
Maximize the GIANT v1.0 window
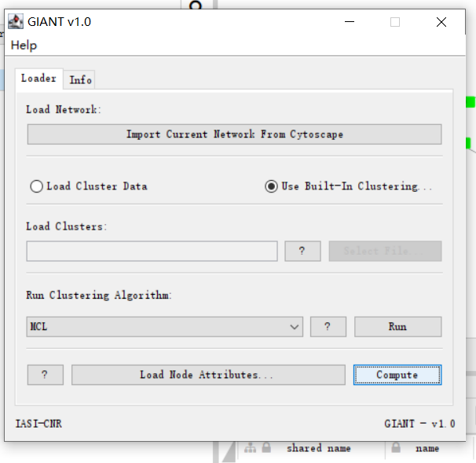[x=395, y=22]
